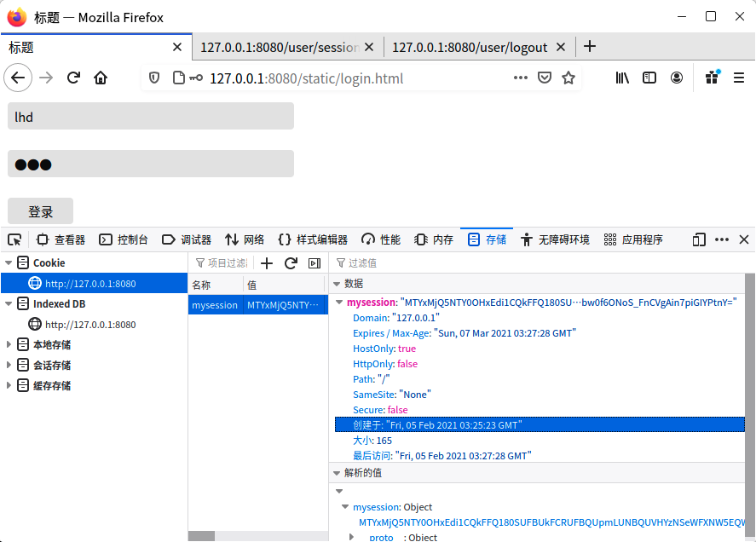Open saved login key icon
Screen dimensions: 756x542
click(x=196, y=78)
